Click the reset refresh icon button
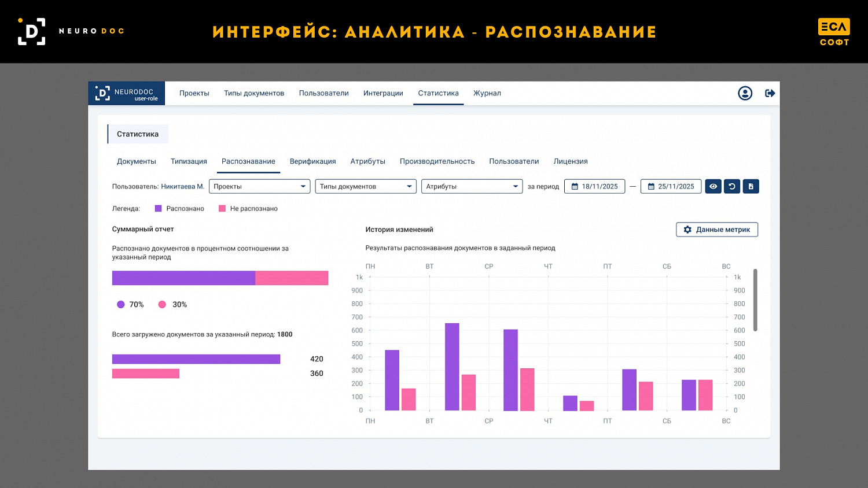 point(732,186)
